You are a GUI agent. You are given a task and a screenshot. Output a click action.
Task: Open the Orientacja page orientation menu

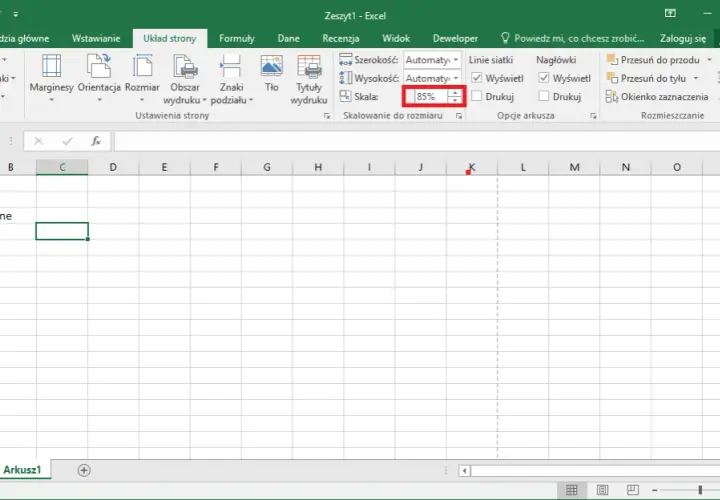(99, 79)
